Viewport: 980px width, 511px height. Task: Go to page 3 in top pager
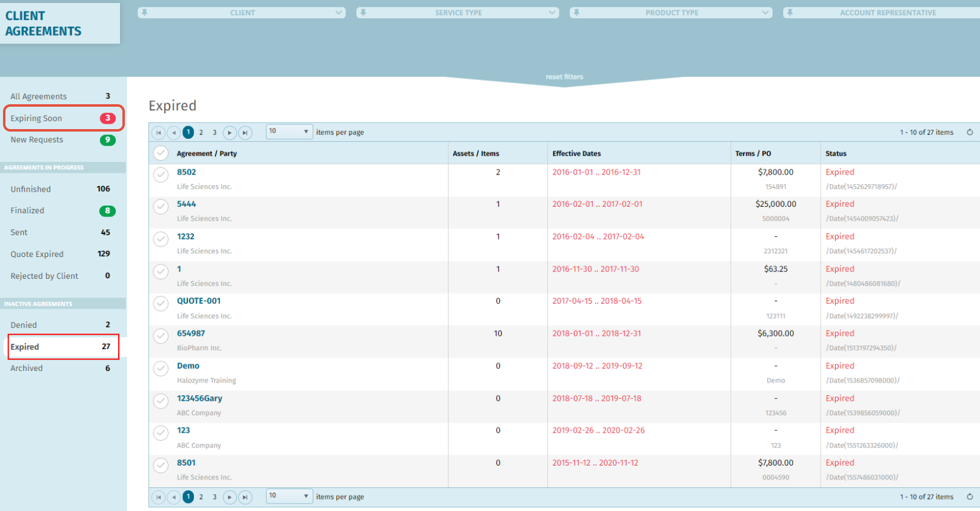pyautogui.click(x=215, y=132)
